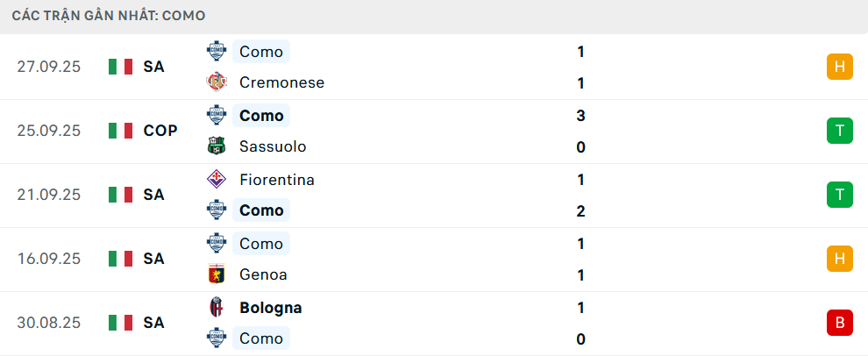This screenshot has height=356, width=868.
Task: Click the green T badge for Fiorentina match
Action: (x=839, y=195)
